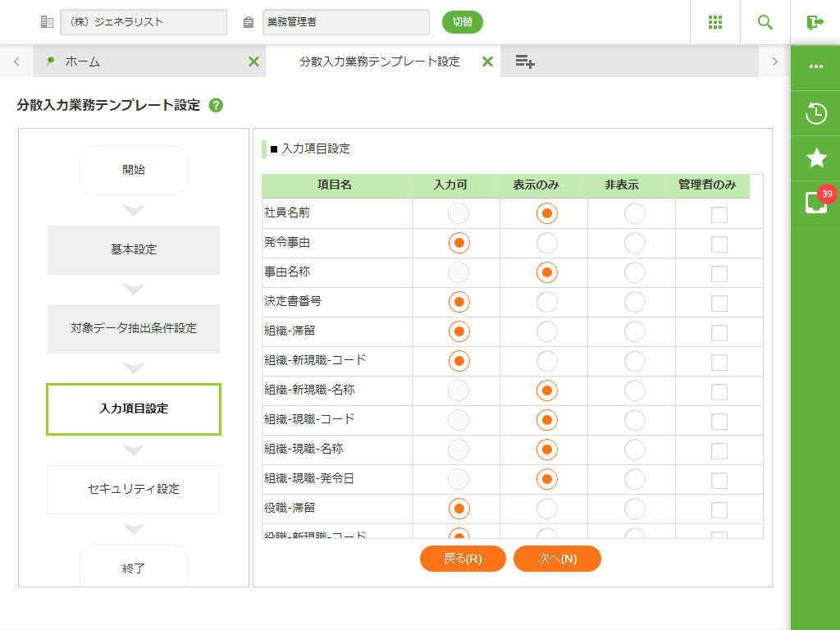Open the history clock icon in the sidebar

click(815, 113)
